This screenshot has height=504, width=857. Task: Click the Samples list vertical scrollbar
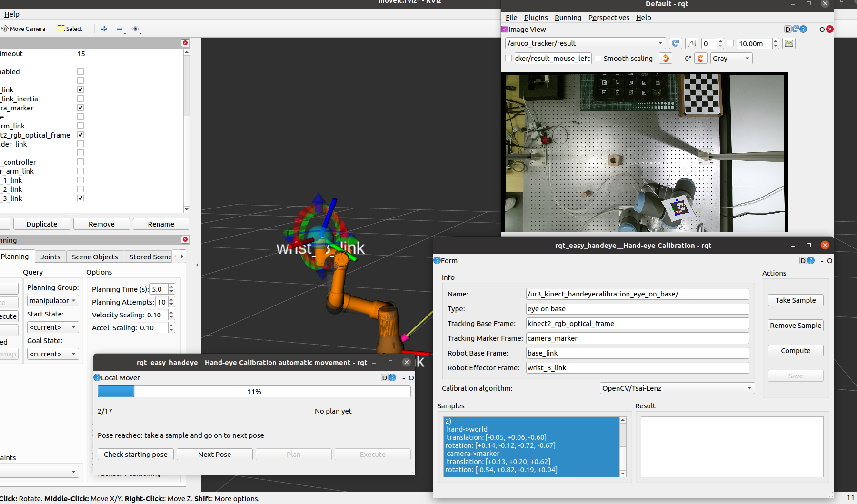[x=623, y=447]
